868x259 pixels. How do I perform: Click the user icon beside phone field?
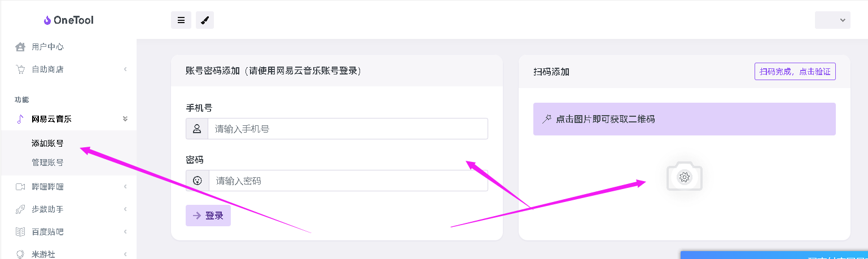[x=197, y=129]
